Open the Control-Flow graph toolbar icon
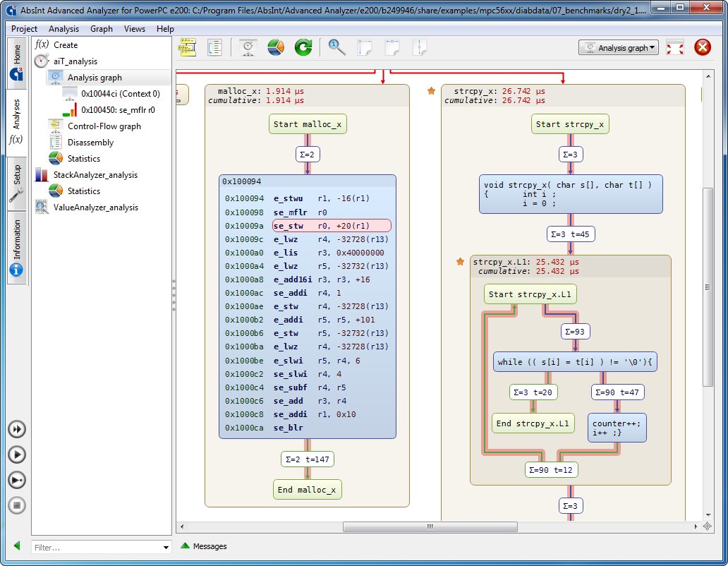Image resolution: width=728 pixels, height=566 pixels. (x=187, y=47)
